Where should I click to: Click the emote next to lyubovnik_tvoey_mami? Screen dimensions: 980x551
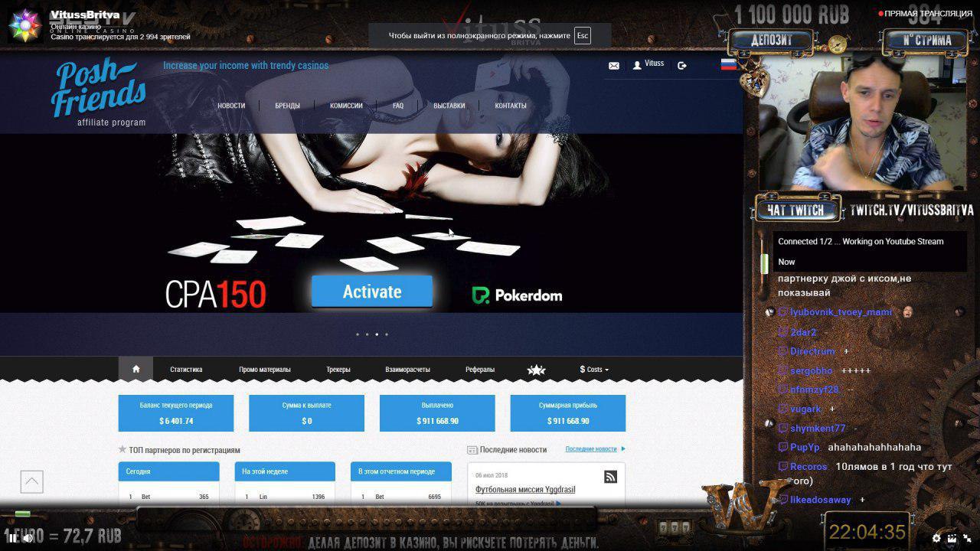(x=907, y=311)
